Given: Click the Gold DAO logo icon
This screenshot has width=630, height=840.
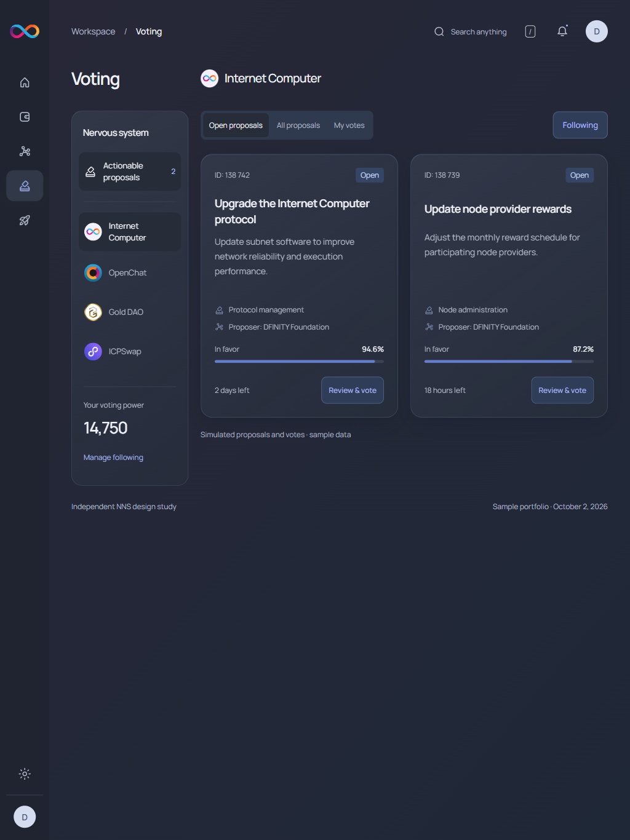Looking at the screenshot, I should [x=93, y=312].
